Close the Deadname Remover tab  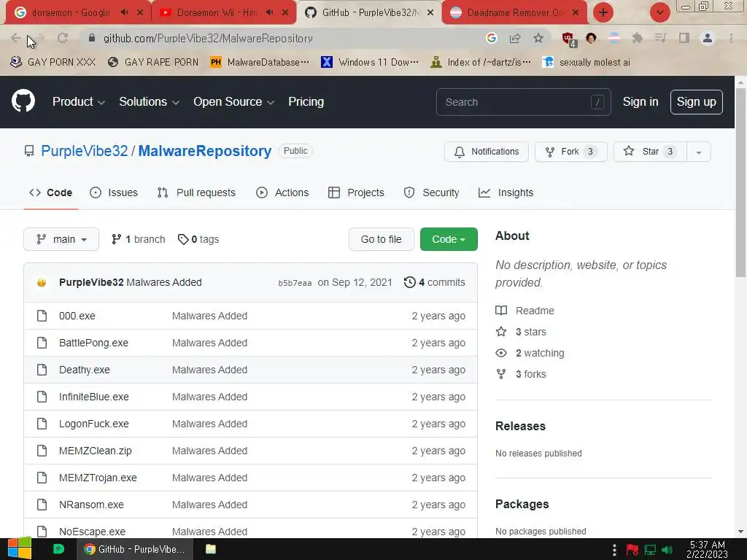click(x=576, y=12)
